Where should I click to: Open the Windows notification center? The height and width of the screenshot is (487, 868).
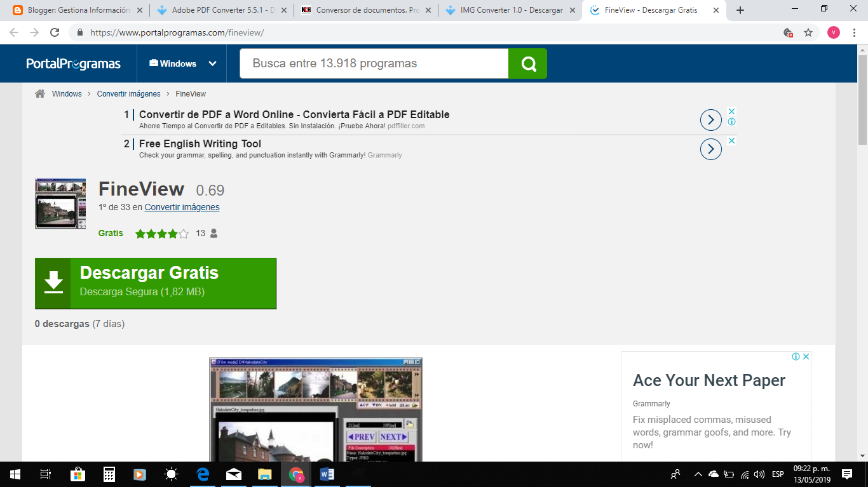tap(847, 474)
